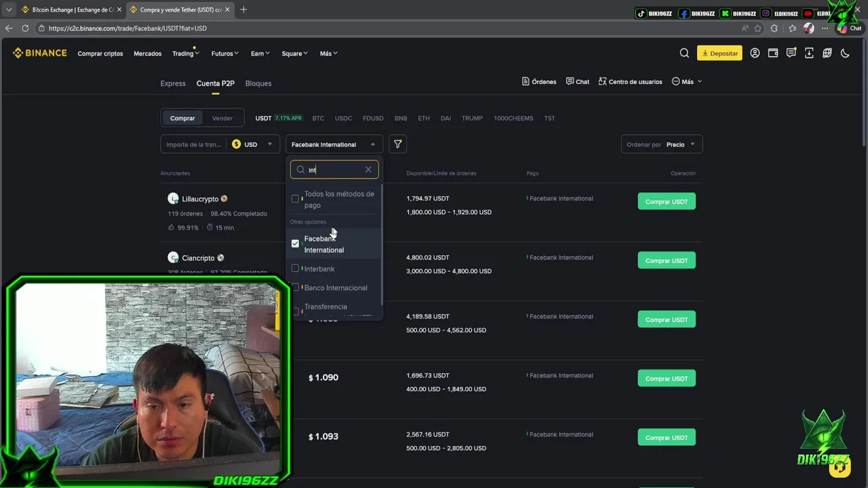Uncheck Facebank International option
The height and width of the screenshot is (488, 868).
(x=295, y=243)
